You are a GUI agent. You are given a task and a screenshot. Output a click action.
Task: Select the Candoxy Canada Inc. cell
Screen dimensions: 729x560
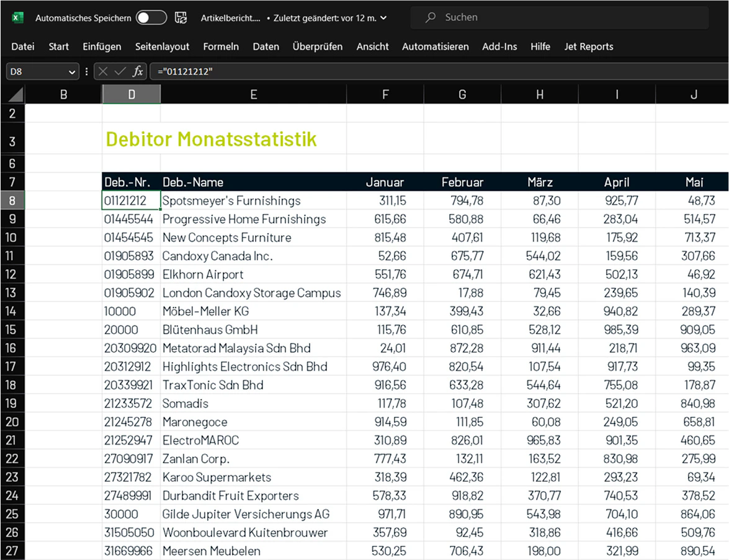(x=253, y=256)
